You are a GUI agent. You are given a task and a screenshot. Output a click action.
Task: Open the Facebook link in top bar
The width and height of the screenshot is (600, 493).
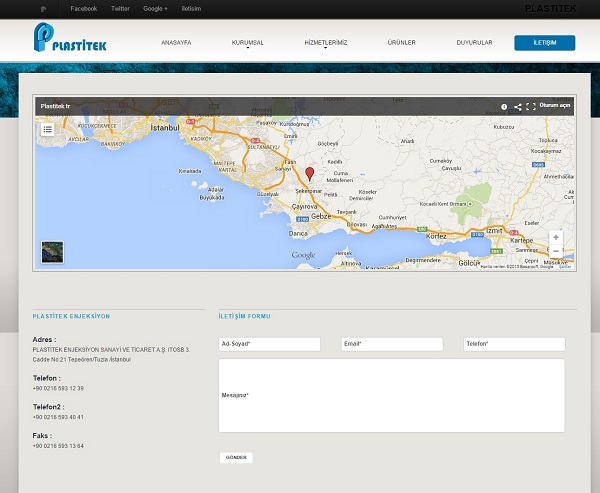[83, 8]
